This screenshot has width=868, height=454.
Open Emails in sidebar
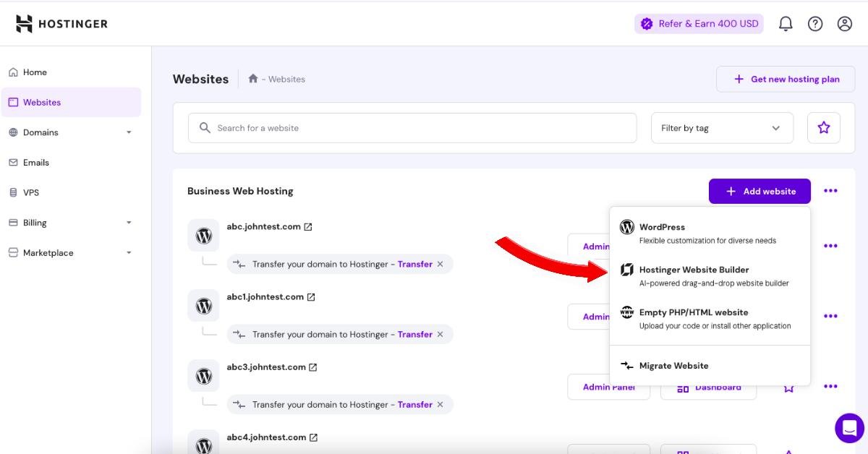tap(71, 163)
